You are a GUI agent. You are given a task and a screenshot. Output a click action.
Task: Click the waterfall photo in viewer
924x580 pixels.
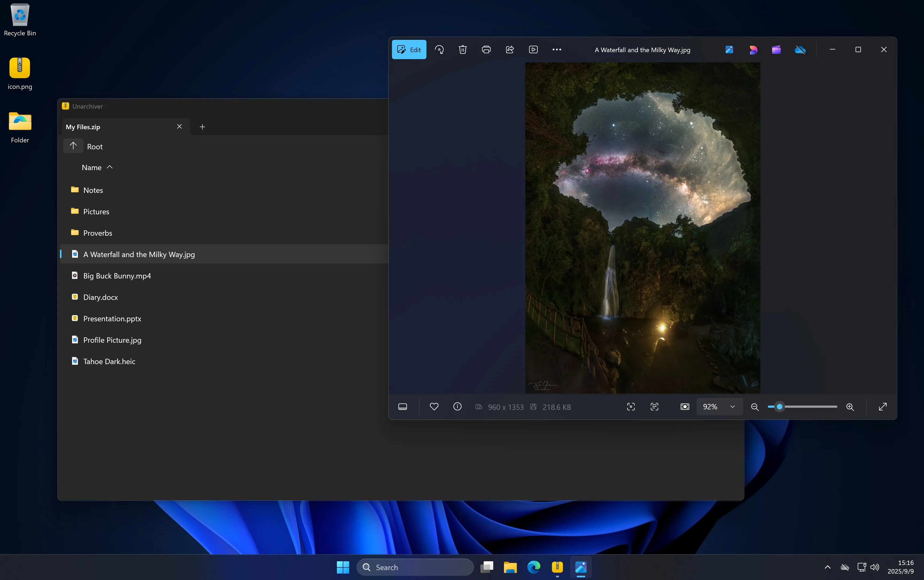point(643,228)
